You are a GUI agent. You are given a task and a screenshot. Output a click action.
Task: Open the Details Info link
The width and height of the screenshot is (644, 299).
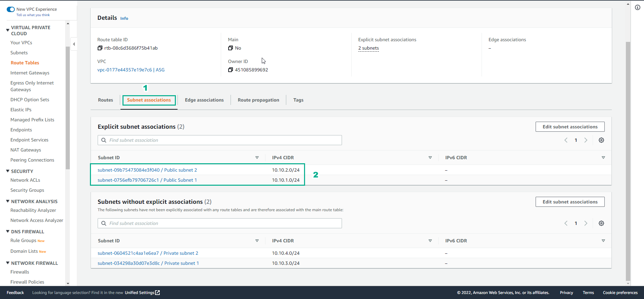click(124, 18)
